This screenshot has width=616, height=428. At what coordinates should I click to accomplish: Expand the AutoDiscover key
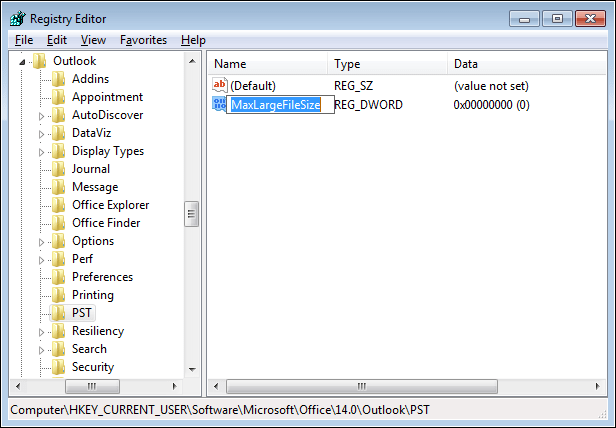[x=41, y=116]
